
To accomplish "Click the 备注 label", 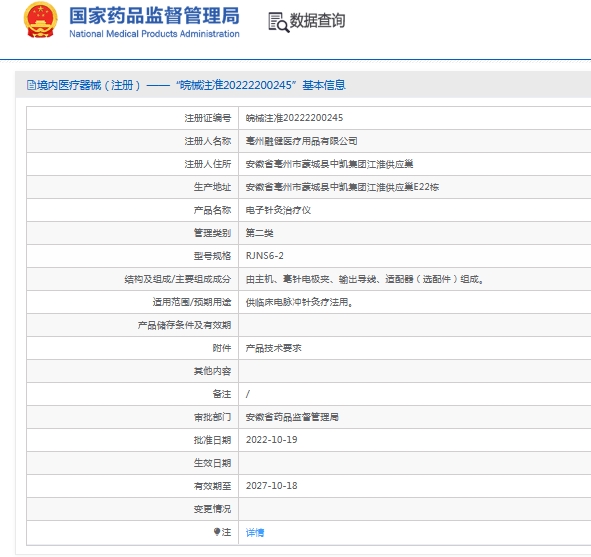I will coord(222,394).
